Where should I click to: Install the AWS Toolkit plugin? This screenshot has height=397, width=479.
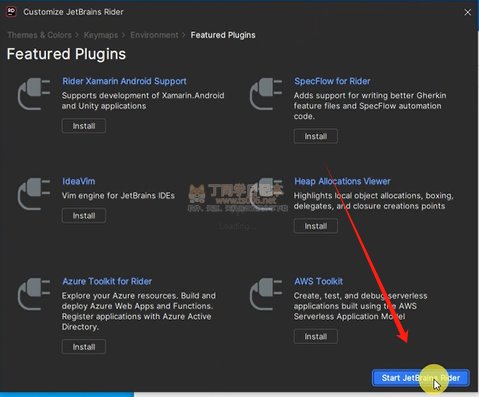316,337
